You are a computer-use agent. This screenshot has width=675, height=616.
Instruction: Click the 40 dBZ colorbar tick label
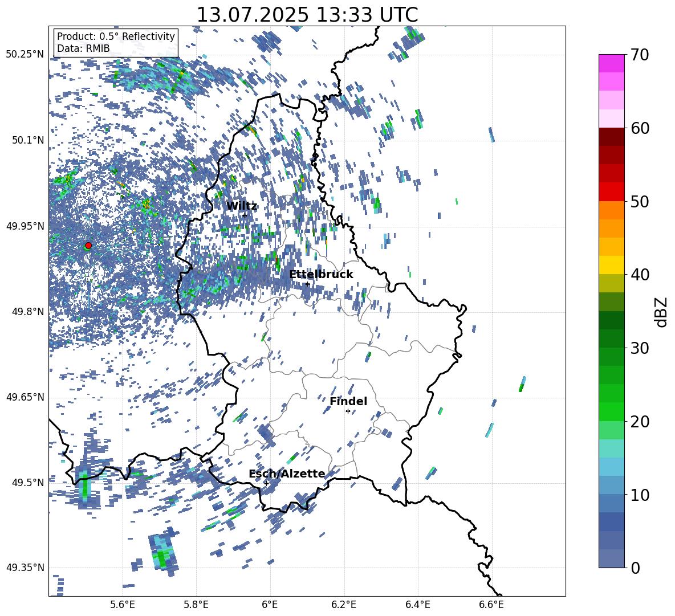tap(640, 275)
